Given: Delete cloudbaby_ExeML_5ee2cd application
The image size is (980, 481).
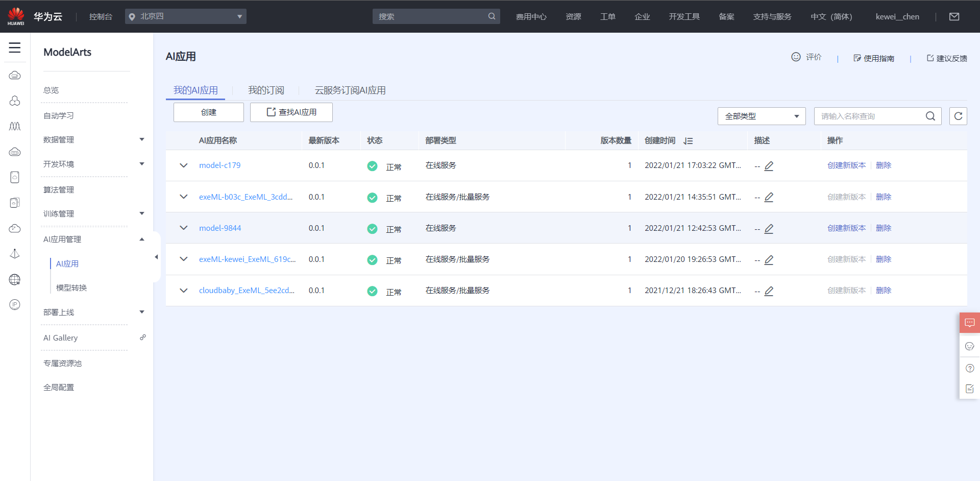Looking at the screenshot, I should click(884, 290).
